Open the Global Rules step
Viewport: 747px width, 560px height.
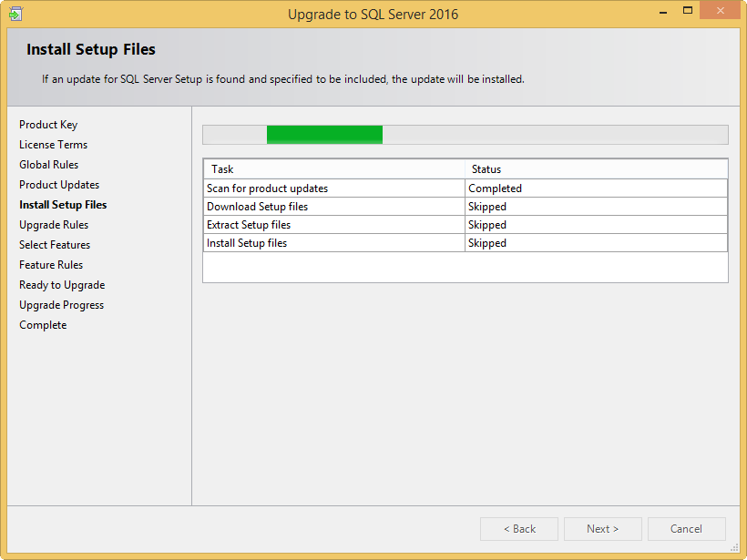pyautogui.click(x=48, y=165)
